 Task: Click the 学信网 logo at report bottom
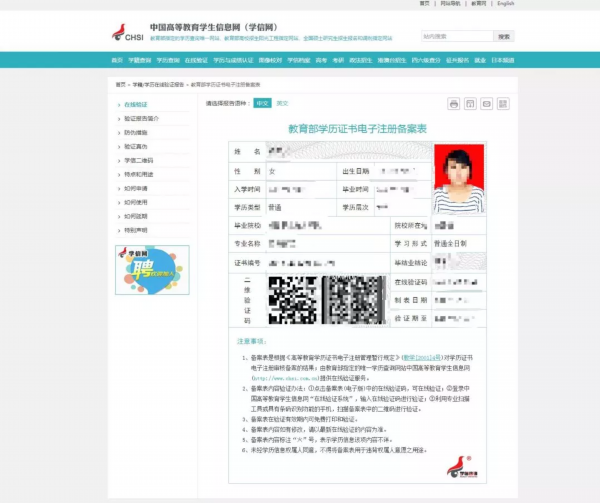(x=462, y=467)
